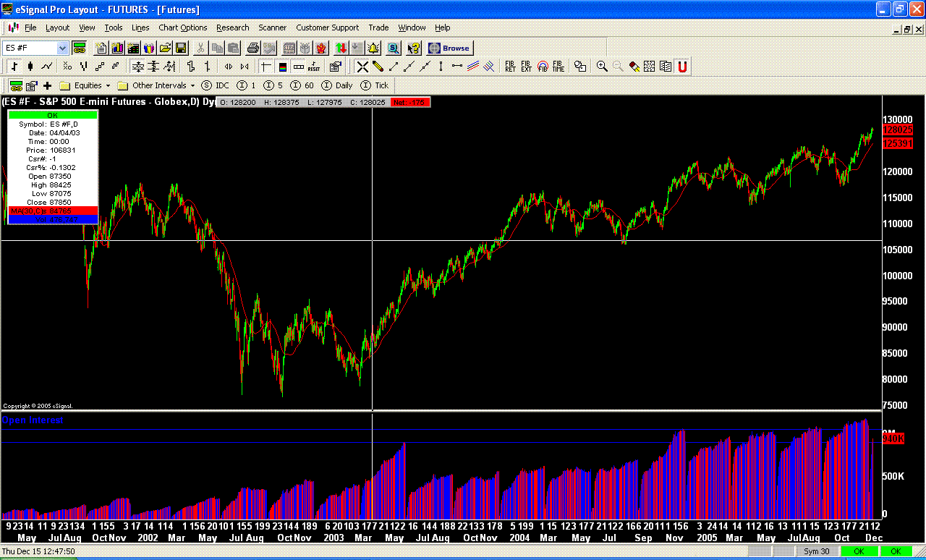This screenshot has height=560, width=926.
Task: Click the color bar style swatch icon
Action: tap(281, 66)
